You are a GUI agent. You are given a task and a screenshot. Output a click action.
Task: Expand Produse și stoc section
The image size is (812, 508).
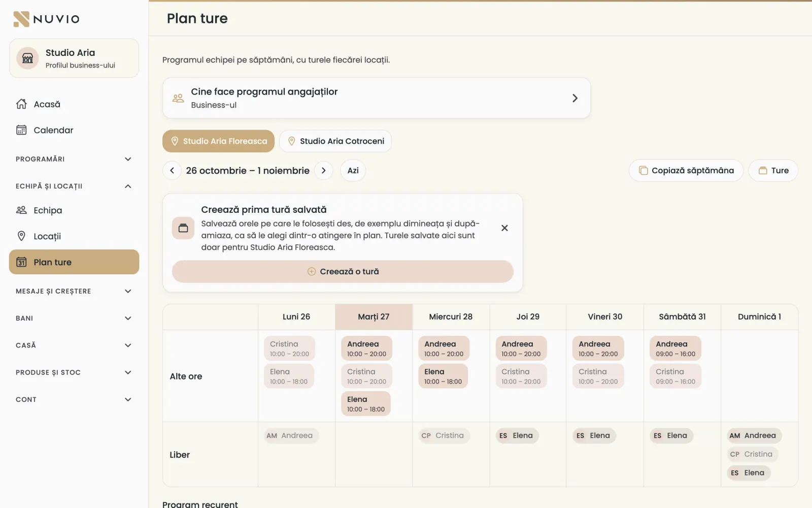74,372
